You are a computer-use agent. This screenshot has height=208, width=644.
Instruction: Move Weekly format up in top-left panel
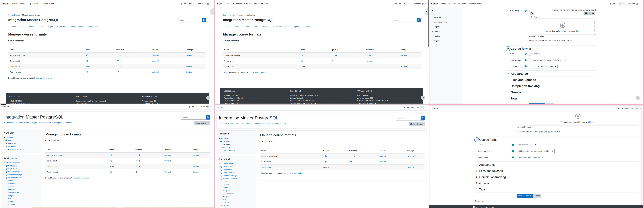118,72
